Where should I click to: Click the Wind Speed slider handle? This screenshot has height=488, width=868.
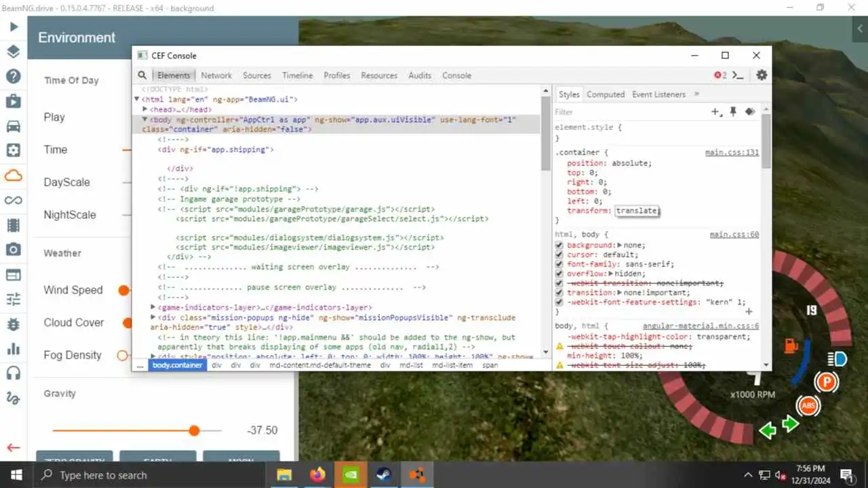[x=123, y=290]
